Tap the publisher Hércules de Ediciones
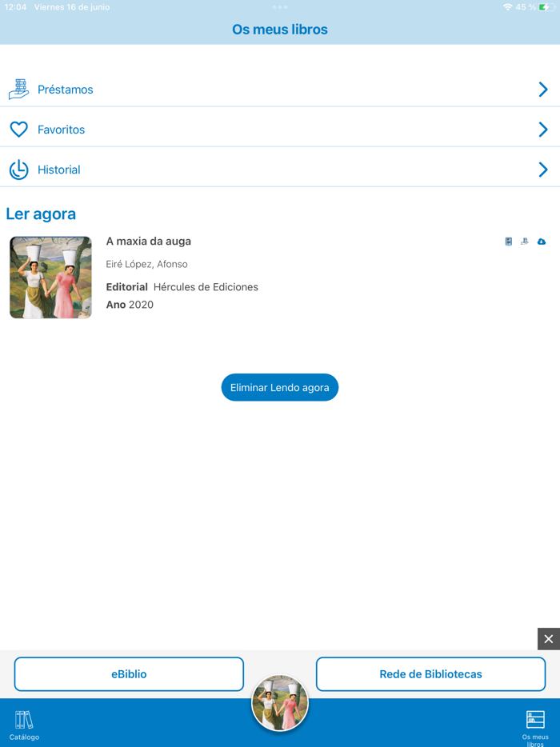 pyautogui.click(x=206, y=287)
